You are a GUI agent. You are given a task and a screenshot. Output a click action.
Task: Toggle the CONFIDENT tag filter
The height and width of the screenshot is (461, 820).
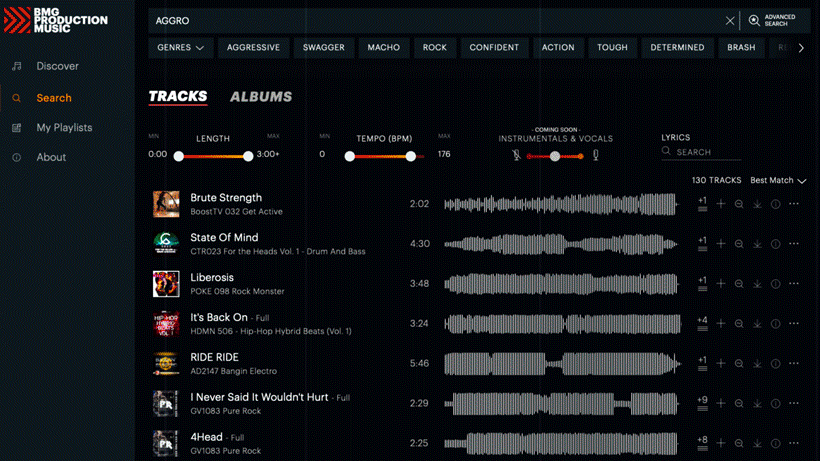coord(494,48)
